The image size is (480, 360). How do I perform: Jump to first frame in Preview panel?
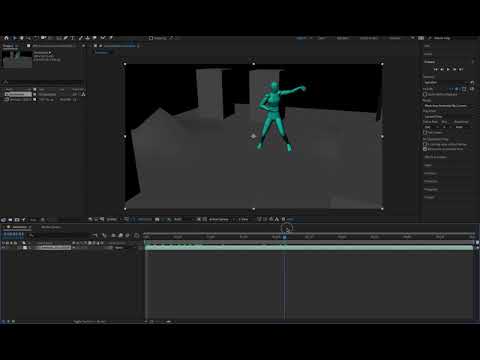tap(435, 69)
